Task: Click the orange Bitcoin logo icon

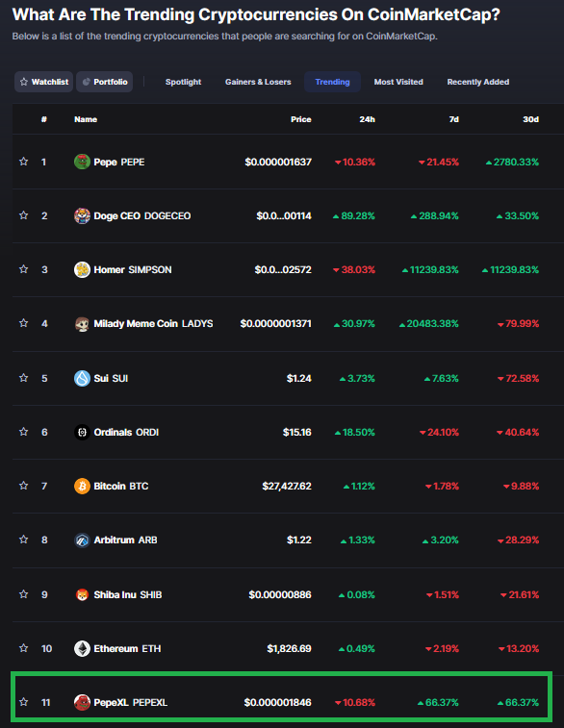Action: (82, 486)
